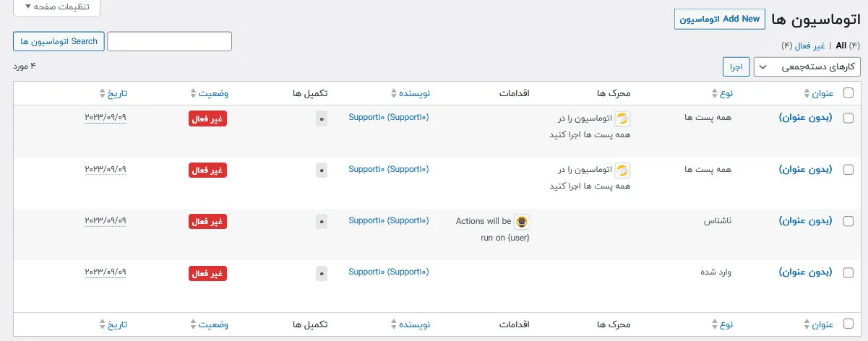Viewport: 868px width, 341px height.
Task: Check the first automation row checkbox
Action: 848,117
